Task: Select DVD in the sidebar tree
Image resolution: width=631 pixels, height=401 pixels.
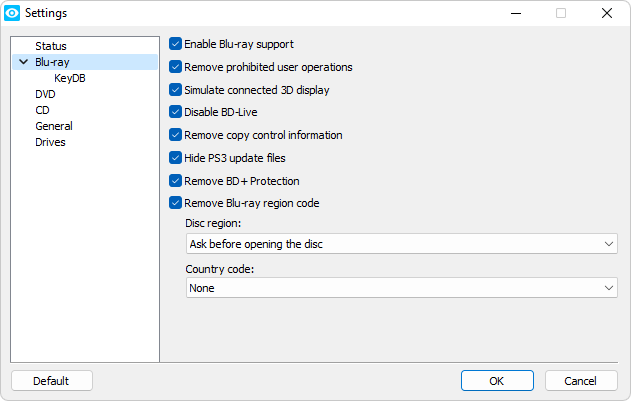Action: click(45, 94)
